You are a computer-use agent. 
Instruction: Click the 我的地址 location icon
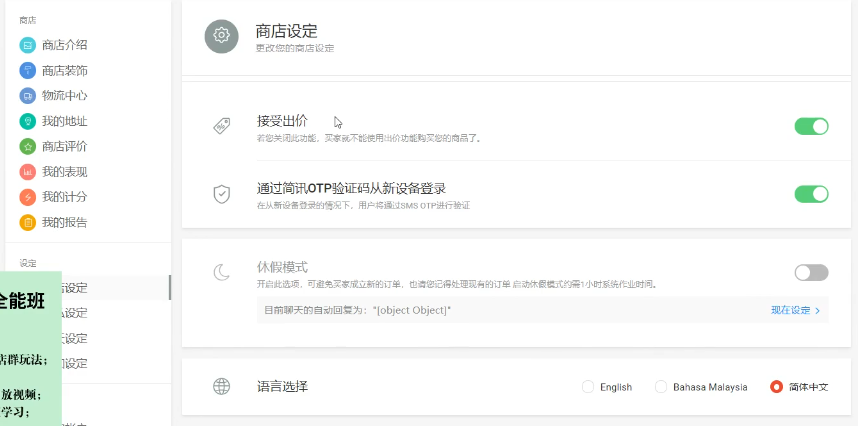(x=28, y=121)
